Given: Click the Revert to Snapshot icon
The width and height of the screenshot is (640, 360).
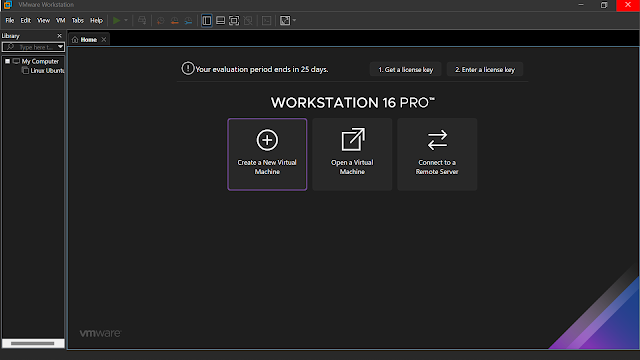Looking at the screenshot, I should point(175,20).
